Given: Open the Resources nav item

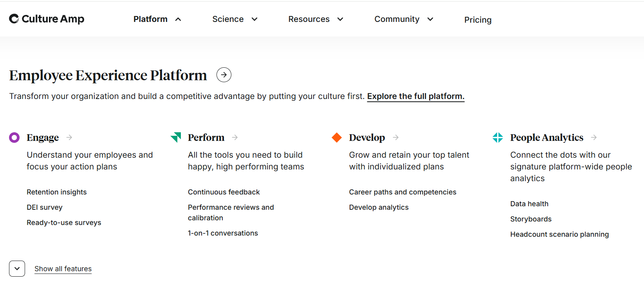Looking at the screenshot, I should click(309, 19).
